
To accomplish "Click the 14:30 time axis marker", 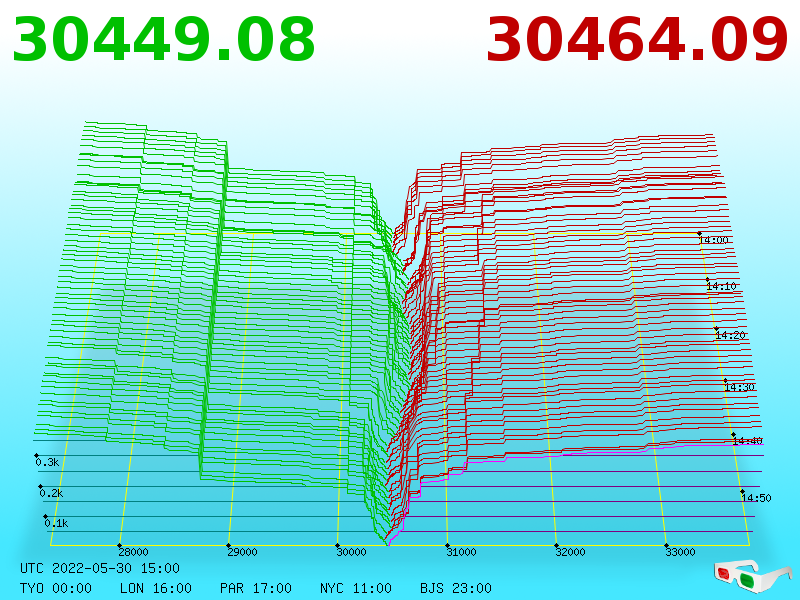I will (739, 387).
